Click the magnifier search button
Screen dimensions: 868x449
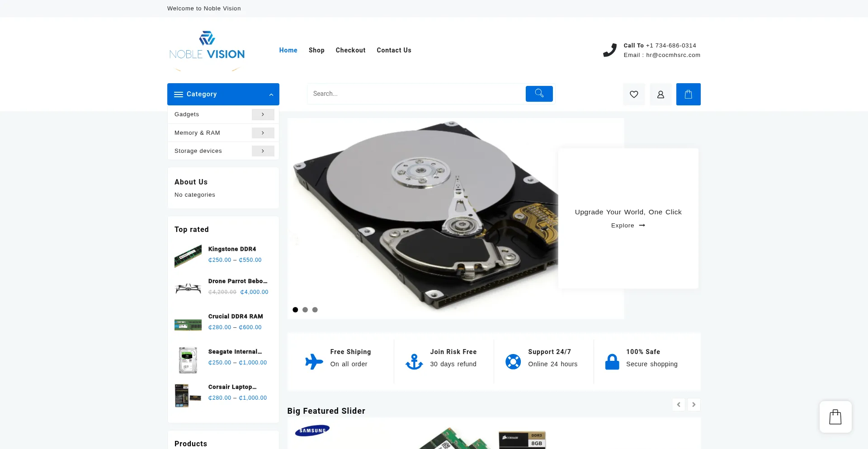[x=539, y=94]
